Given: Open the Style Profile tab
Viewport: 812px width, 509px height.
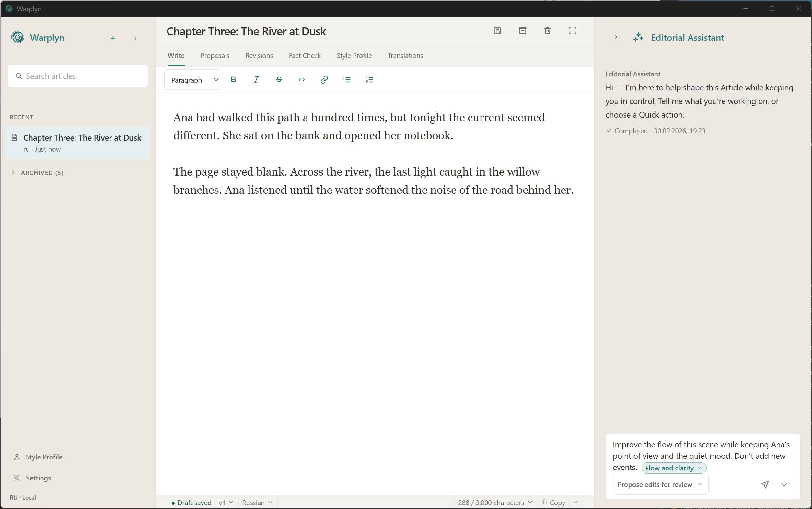Looking at the screenshot, I should pyautogui.click(x=354, y=55).
